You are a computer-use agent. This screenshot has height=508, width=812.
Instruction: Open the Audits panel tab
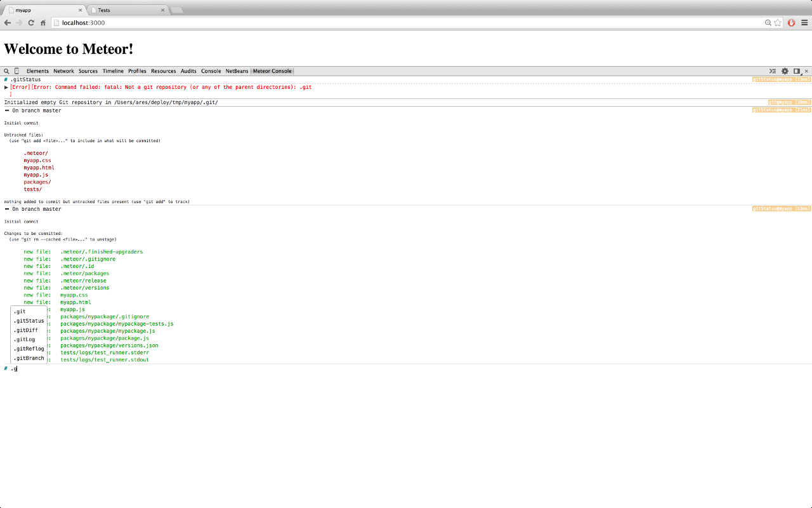click(x=188, y=71)
